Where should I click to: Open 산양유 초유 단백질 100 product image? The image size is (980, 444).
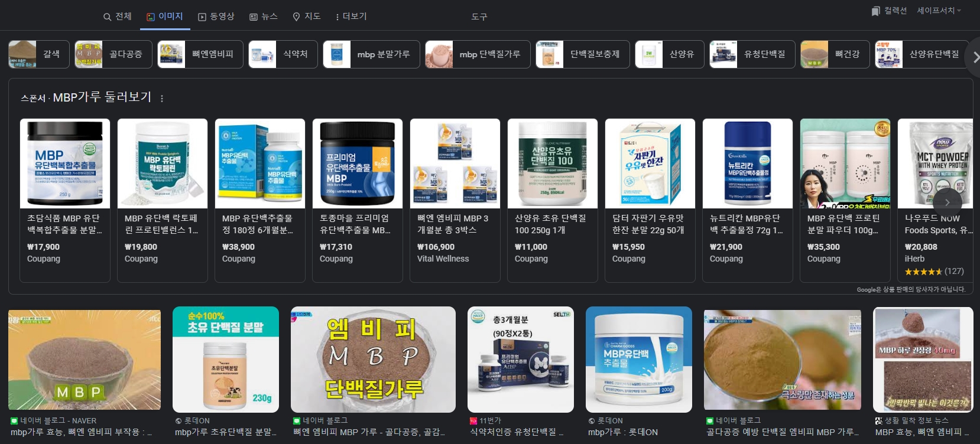point(553,164)
